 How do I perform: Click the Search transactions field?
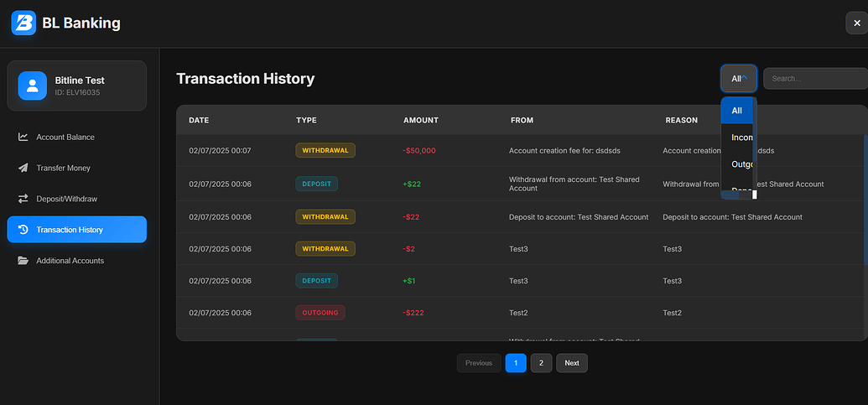(815, 79)
